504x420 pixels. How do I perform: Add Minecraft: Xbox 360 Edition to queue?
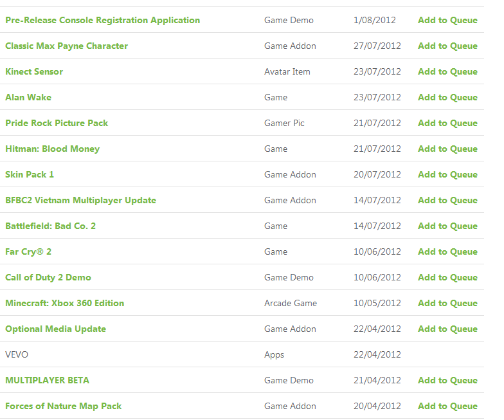click(447, 304)
